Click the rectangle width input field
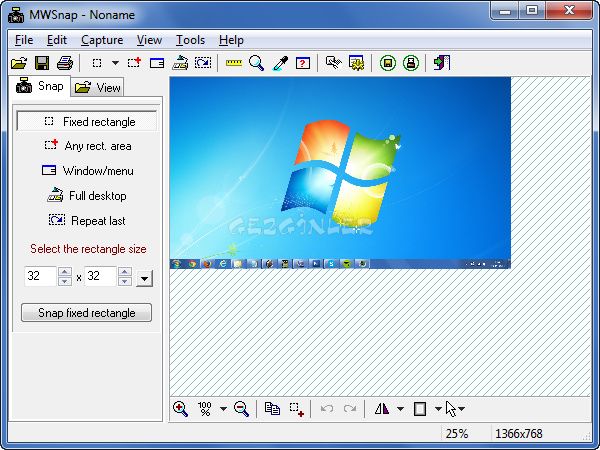 (x=40, y=277)
